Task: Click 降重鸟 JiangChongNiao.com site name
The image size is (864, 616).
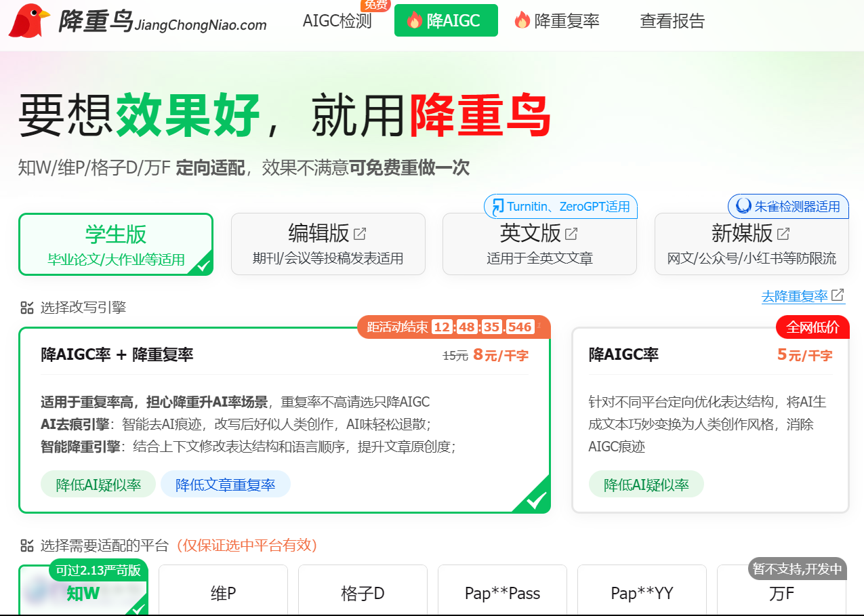Action: (x=162, y=22)
